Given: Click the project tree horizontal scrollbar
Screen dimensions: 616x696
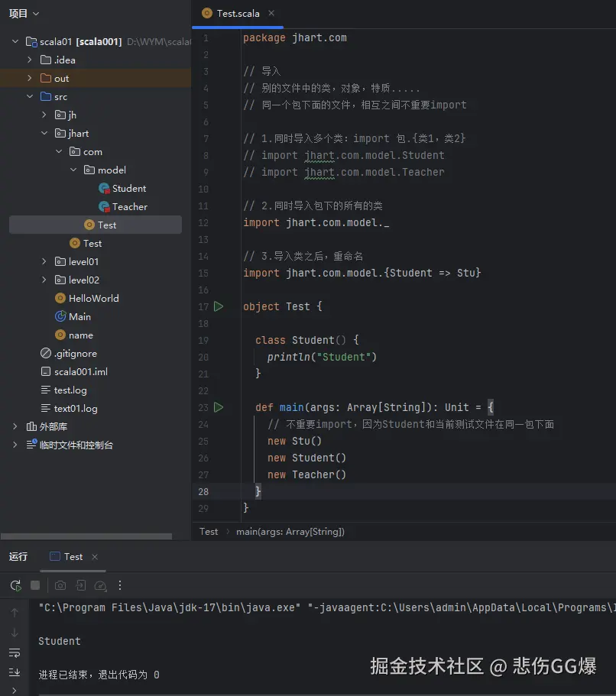Looking at the screenshot, I should pyautogui.click(x=86, y=536).
